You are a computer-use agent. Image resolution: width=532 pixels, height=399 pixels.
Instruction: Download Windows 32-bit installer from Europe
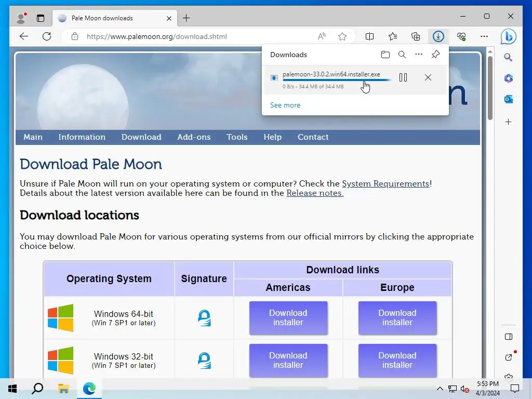397,361
